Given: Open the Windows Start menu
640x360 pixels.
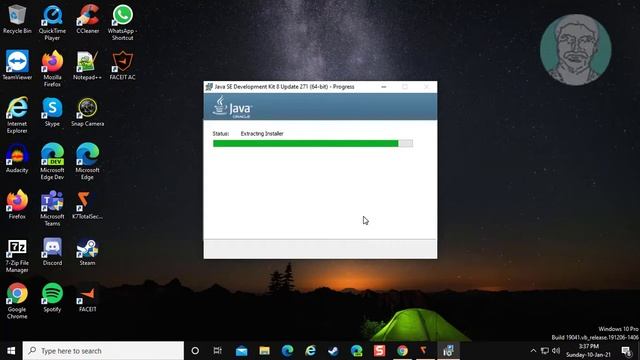Looking at the screenshot, I should pyautogui.click(x=11, y=351).
